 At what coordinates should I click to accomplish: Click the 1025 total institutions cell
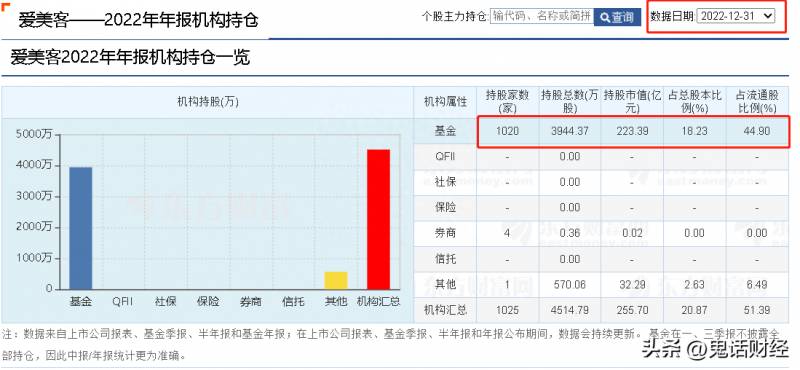507,310
